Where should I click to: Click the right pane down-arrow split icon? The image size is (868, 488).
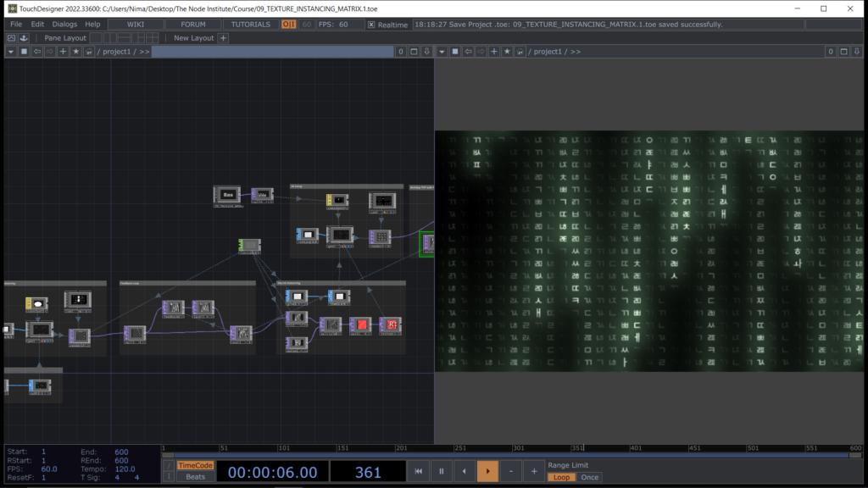(x=856, y=52)
